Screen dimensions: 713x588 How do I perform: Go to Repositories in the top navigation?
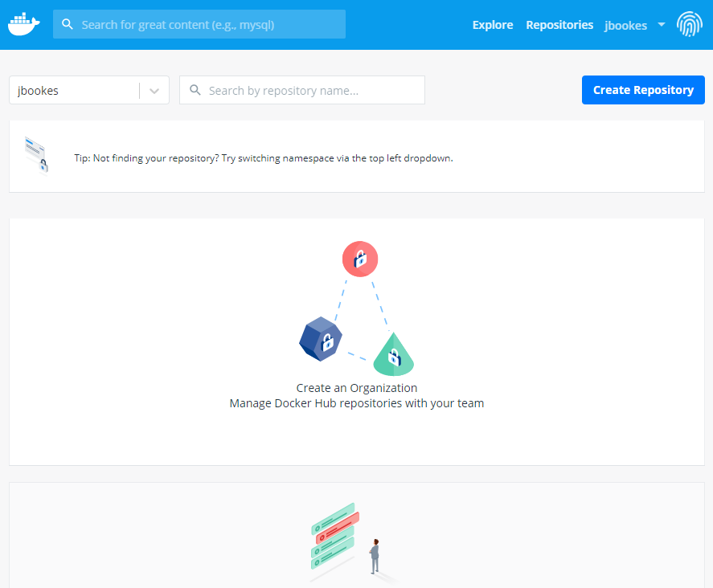point(559,25)
